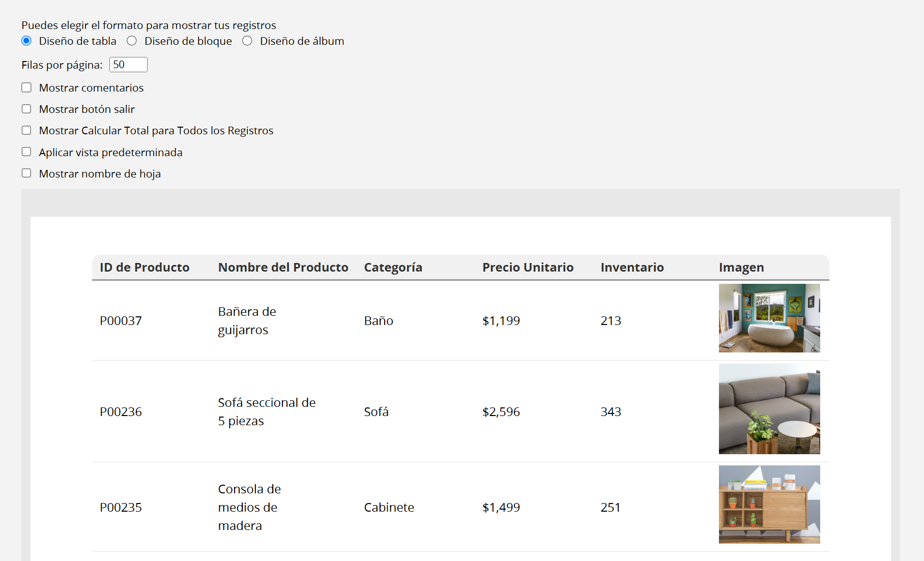Open the Bañera de guijarros bathtub image
This screenshot has height=561, width=924.
click(769, 318)
